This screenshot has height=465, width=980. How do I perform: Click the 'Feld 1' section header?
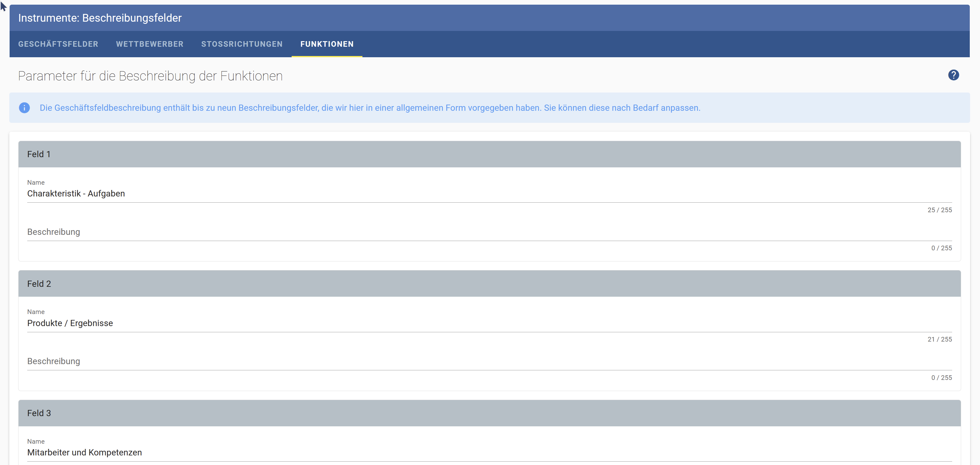[490, 154]
